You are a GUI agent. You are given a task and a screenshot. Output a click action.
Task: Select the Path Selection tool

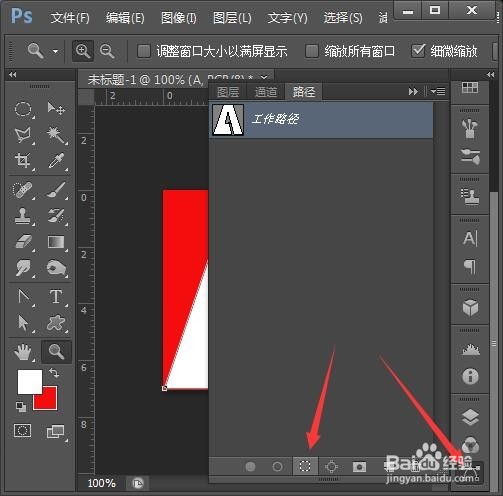pyautogui.click(x=23, y=323)
